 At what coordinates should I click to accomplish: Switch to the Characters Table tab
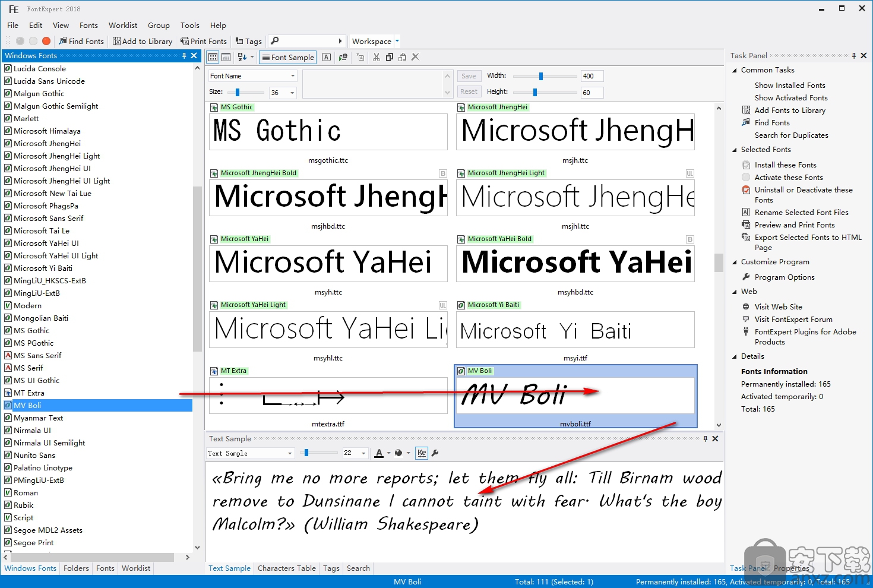tap(286, 568)
